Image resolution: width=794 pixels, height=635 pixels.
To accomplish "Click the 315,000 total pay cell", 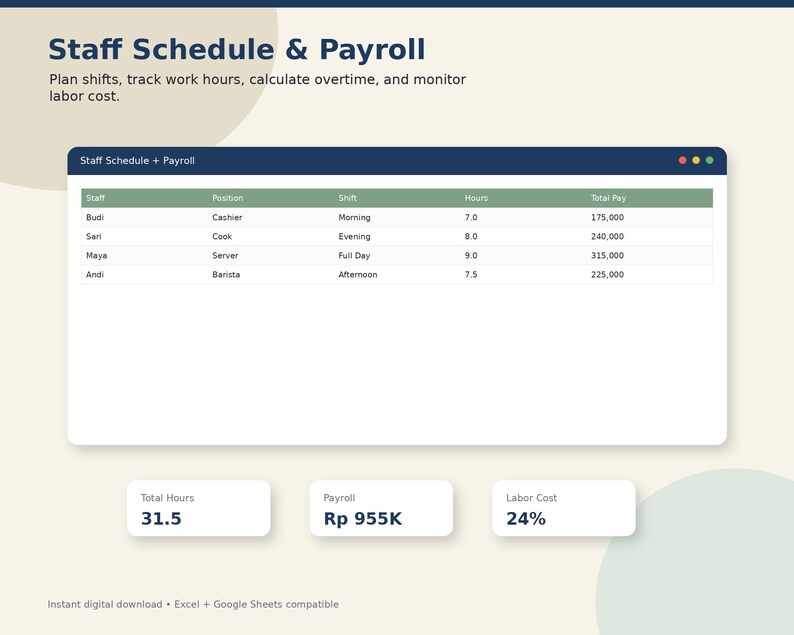I will (x=650, y=256).
